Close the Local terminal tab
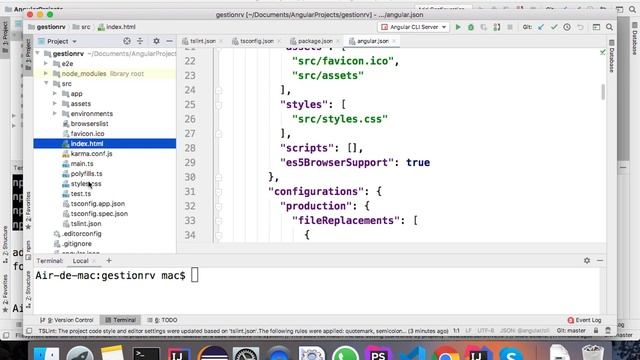The height and width of the screenshot is (360, 640). point(94,261)
